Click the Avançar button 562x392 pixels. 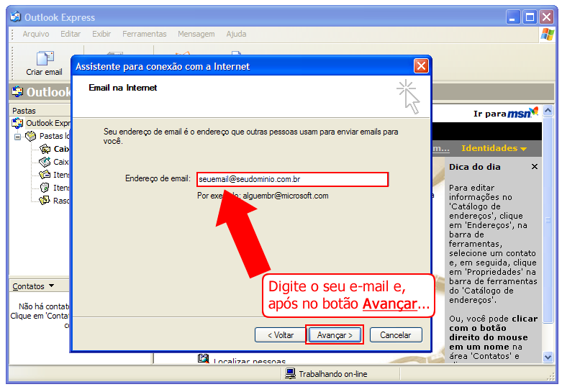coord(335,335)
